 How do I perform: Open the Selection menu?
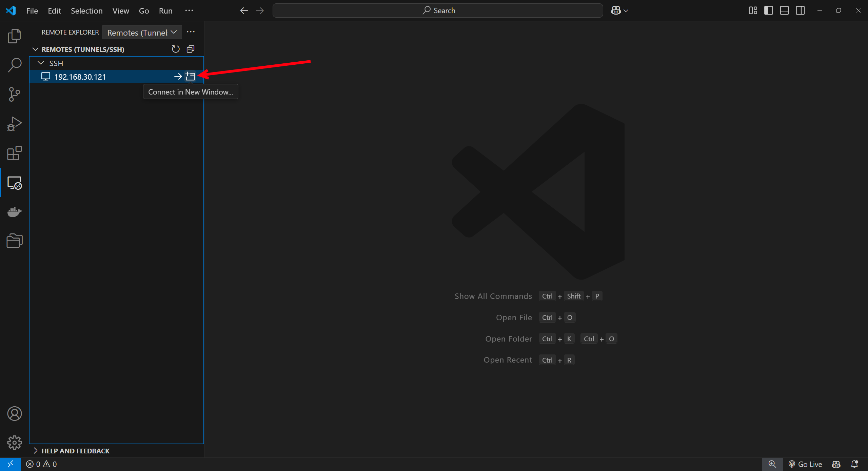tap(86, 11)
